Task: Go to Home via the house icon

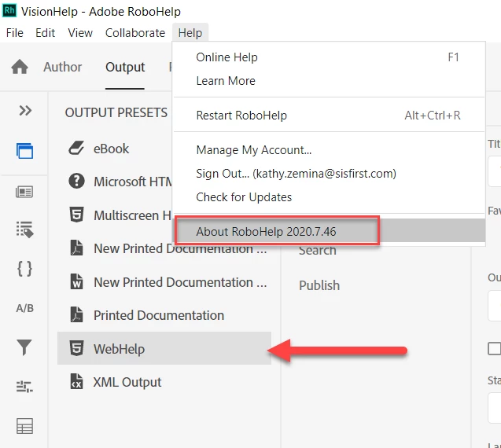Action: (x=20, y=67)
